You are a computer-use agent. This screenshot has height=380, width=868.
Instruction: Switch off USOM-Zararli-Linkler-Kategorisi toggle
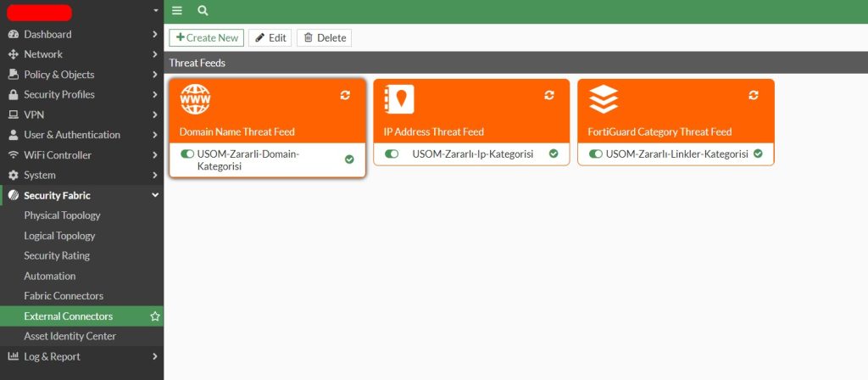coord(596,154)
